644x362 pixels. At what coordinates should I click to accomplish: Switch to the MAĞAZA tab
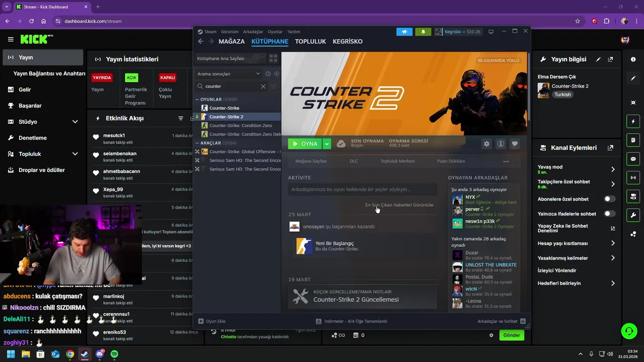(231, 41)
